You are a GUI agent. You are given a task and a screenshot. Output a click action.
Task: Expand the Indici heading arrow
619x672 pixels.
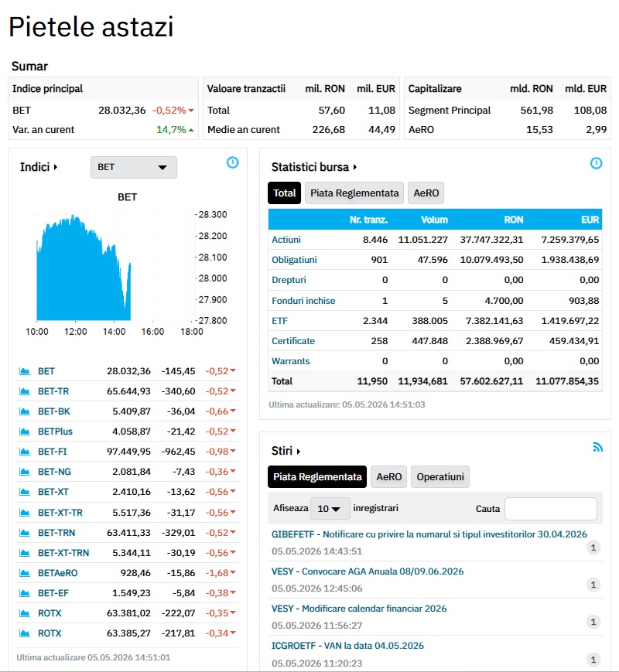pyautogui.click(x=56, y=167)
